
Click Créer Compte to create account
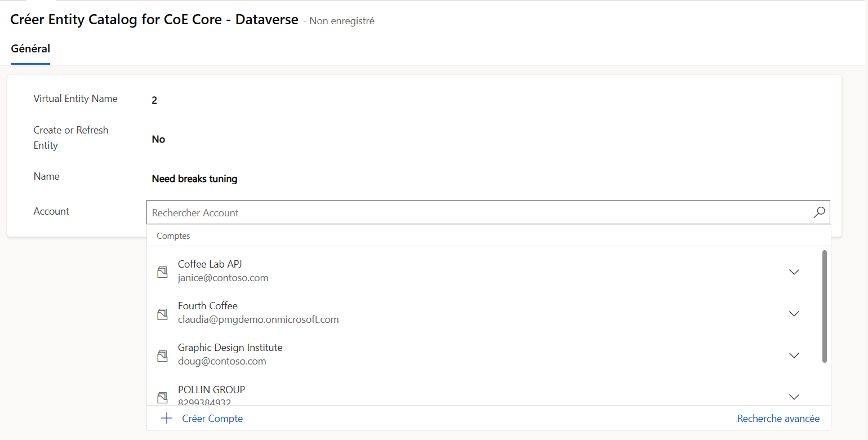pyautogui.click(x=212, y=419)
